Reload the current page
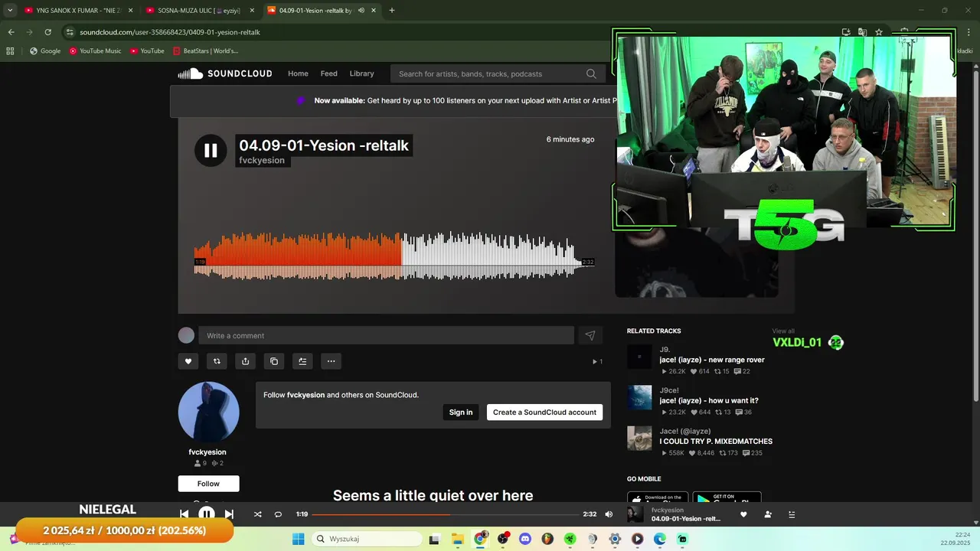The image size is (980, 551). 47,32
